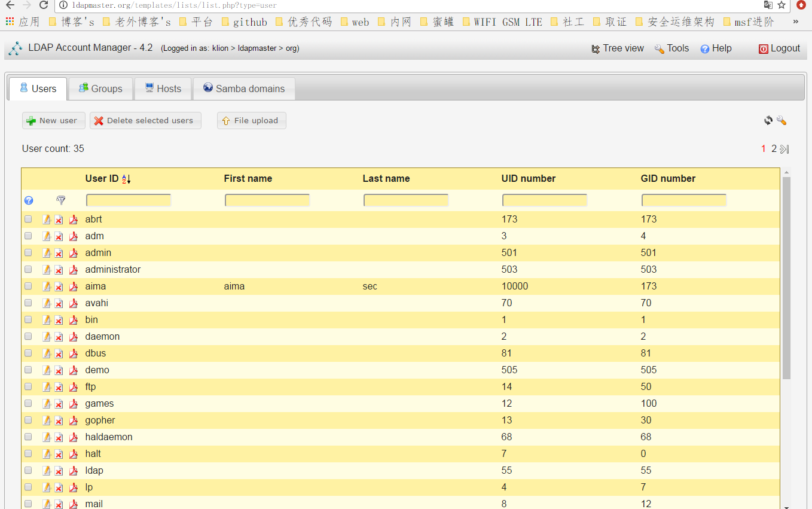The image size is (812, 509).
Task: Click the User ID sort order icon
Action: pos(126,179)
